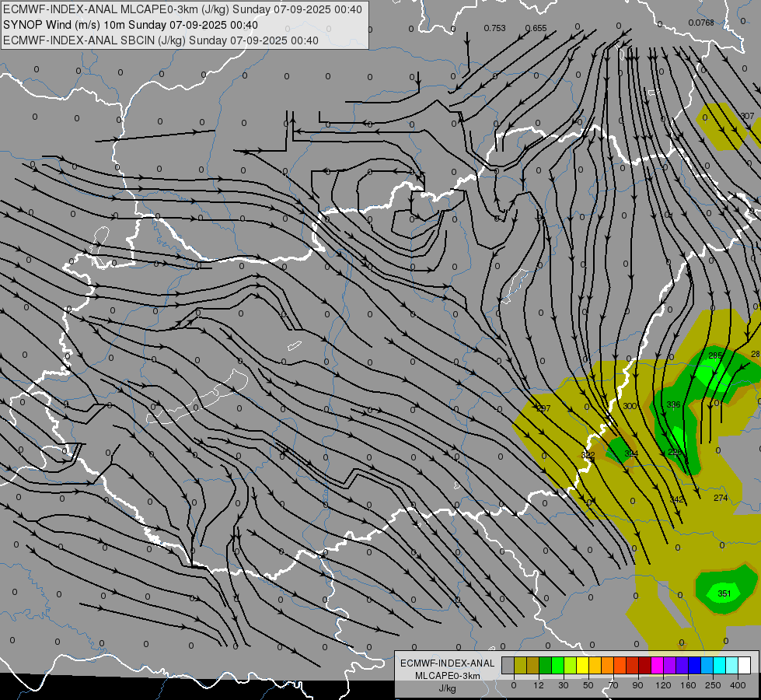The image size is (761, 700).
Task: Click the legend tick label '30'
Action: pyautogui.click(x=564, y=685)
